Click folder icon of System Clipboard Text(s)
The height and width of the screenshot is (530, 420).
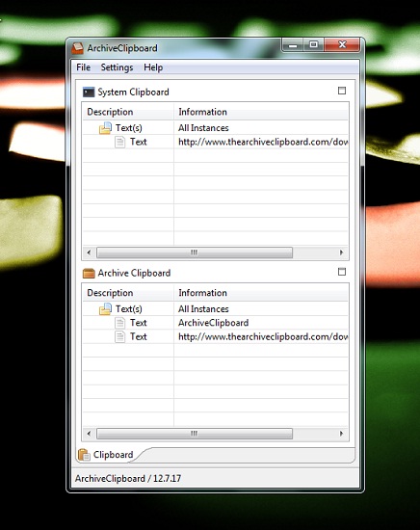pos(105,128)
